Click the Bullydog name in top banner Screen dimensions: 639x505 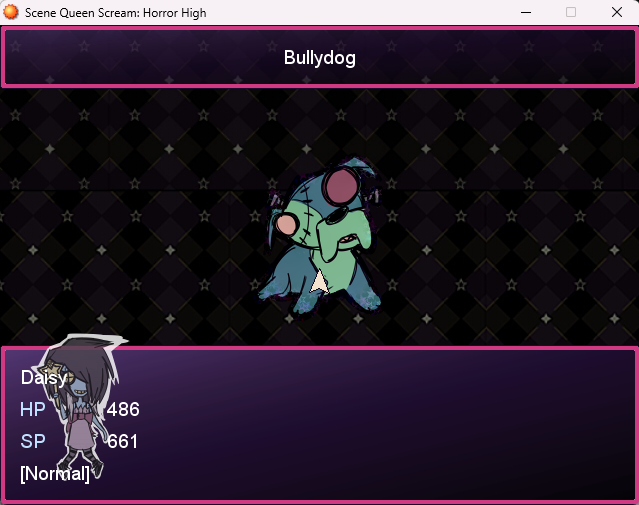coord(320,57)
